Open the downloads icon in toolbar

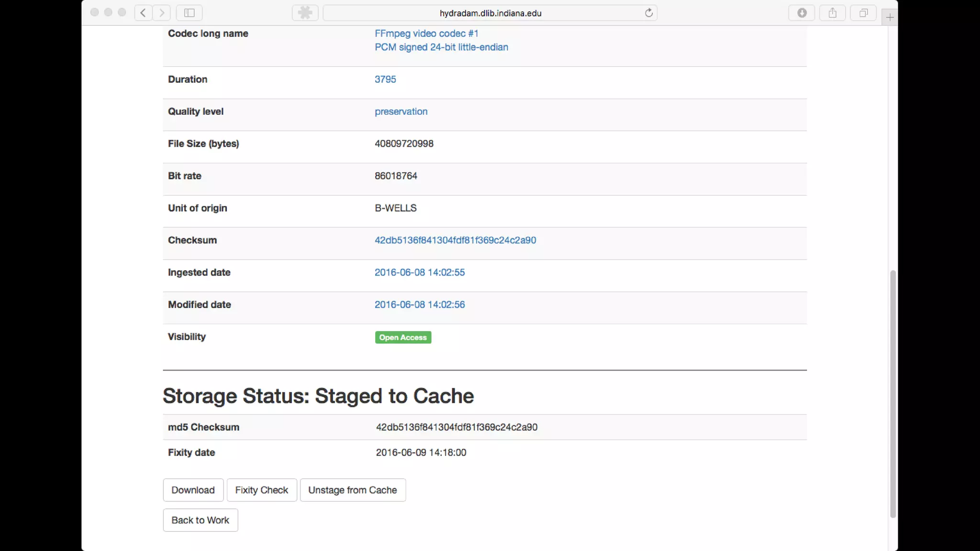(x=802, y=13)
